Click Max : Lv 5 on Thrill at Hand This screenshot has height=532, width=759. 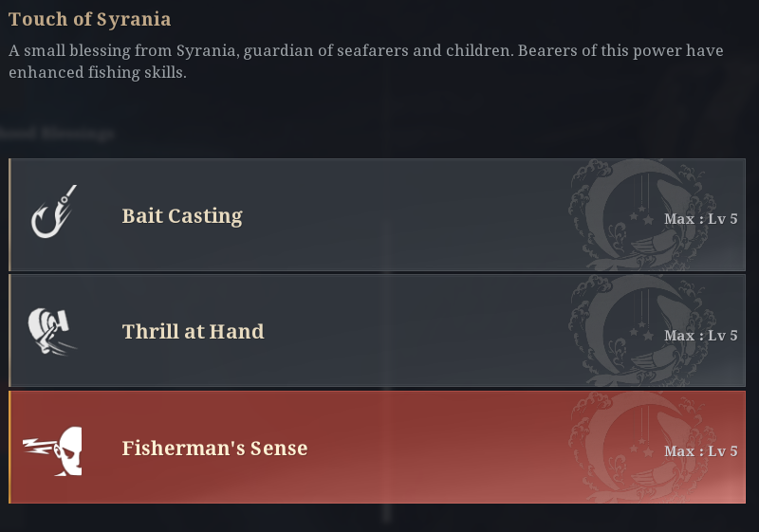(700, 336)
